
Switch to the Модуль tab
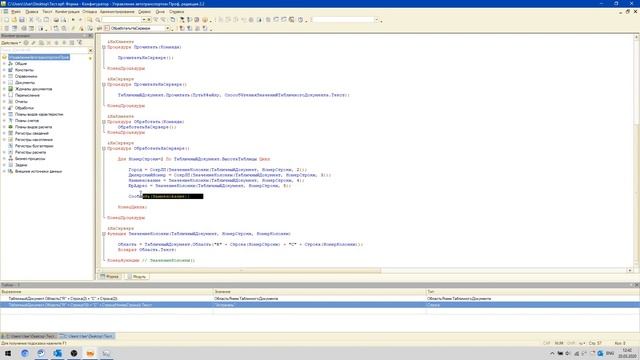coord(137,276)
